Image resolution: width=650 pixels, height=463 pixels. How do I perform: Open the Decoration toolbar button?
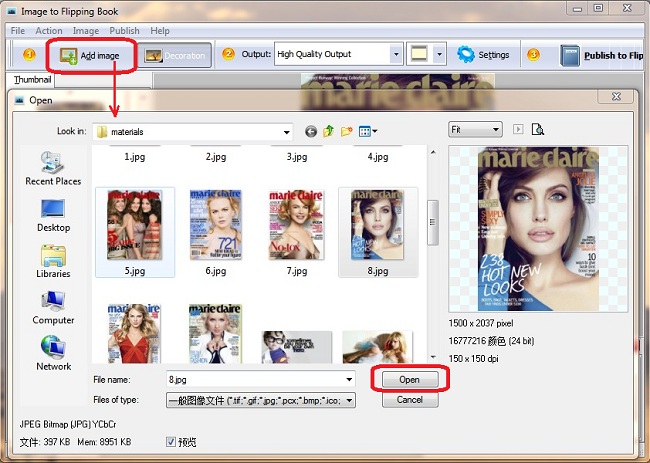pyautogui.click(x=175, y=55)
